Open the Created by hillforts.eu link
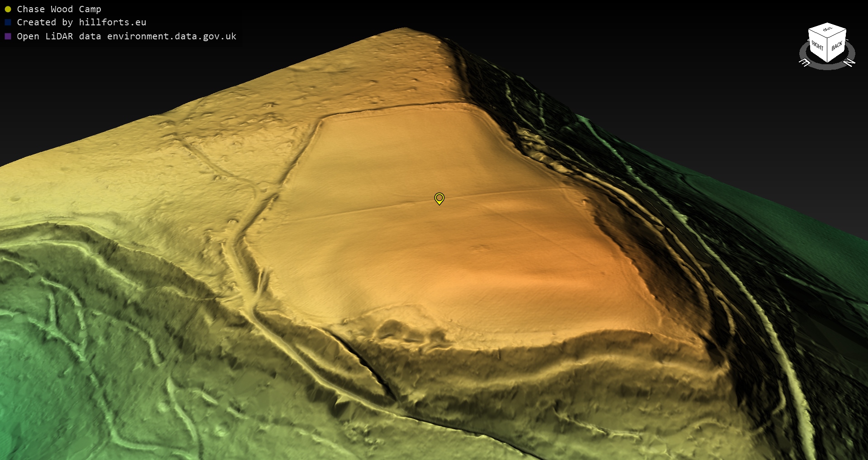This screenshot has height=460, width=868. click(x=81, y=22)
